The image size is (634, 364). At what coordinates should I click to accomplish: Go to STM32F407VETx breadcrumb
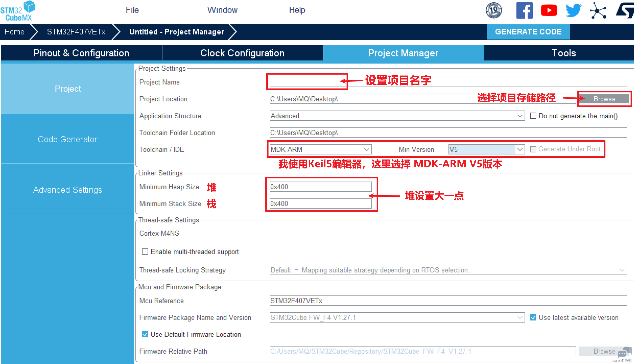click(x=76, y=32)
